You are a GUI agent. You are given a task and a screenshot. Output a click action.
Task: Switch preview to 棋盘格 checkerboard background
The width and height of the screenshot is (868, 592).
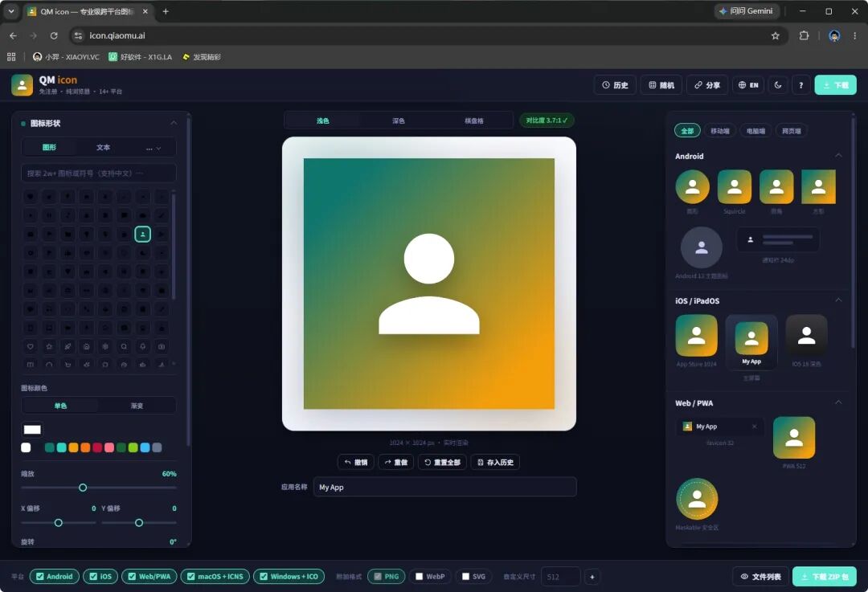(x=474, y=120)
